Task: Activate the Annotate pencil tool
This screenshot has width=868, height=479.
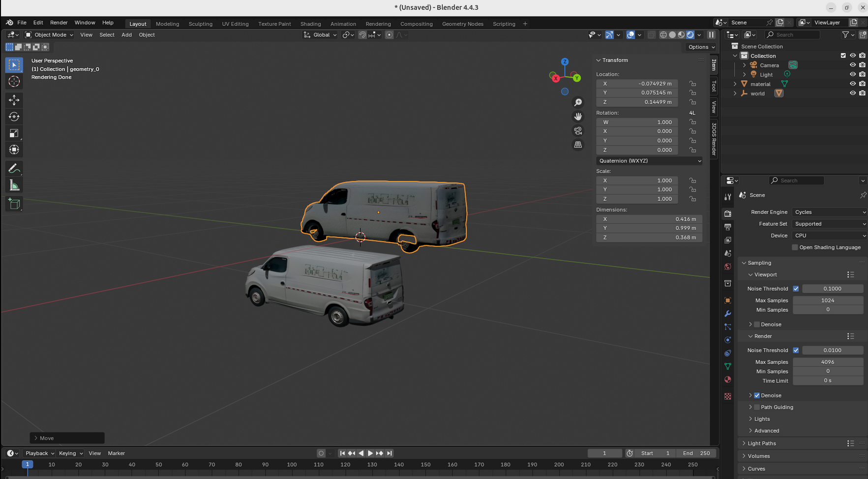Action: tap(14, 169)
